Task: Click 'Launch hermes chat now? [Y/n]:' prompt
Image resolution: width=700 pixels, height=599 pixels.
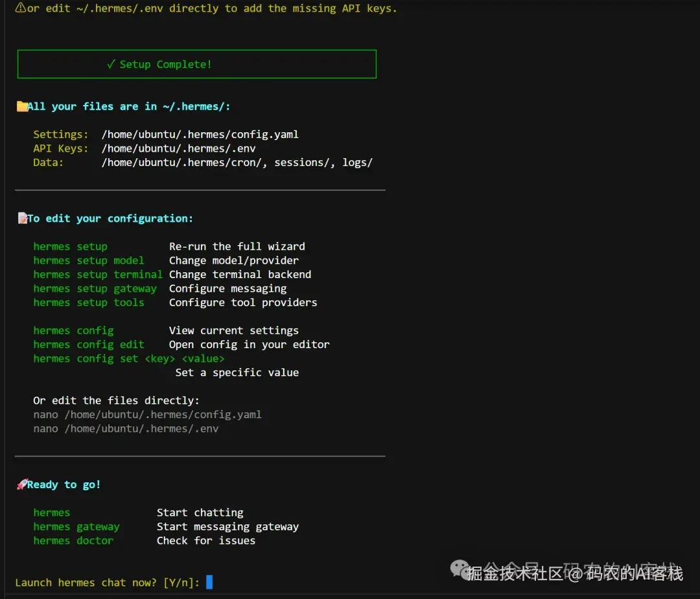Action: point(107,583)
